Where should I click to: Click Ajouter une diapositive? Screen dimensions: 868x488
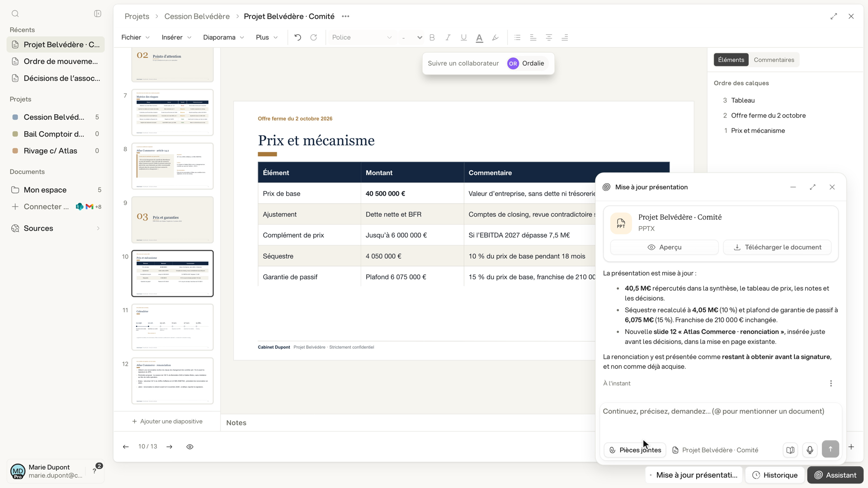point(167,421)
